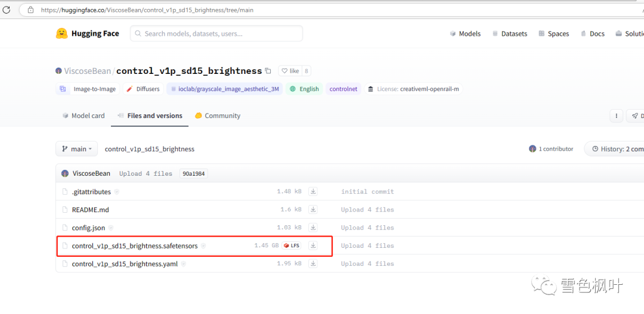The image size is (644, 314).
Task: Click the like heart button
Action: click(290, 70)
